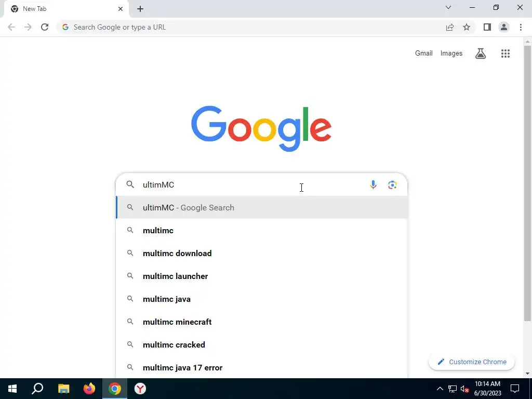Open the Chrome profile avatar

click(x=504, y=27)
